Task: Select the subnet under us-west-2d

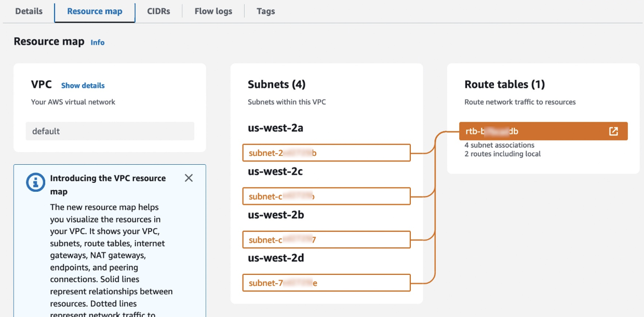Action: pos(327,283)
